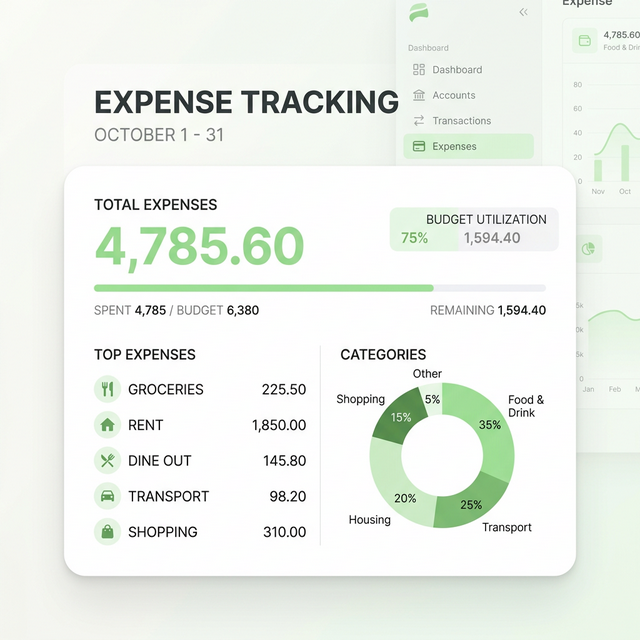The height and width of the screenshot is (640, 640).
Task: Open Dashboard from the sidebar
Action: (x=456, y=70)
